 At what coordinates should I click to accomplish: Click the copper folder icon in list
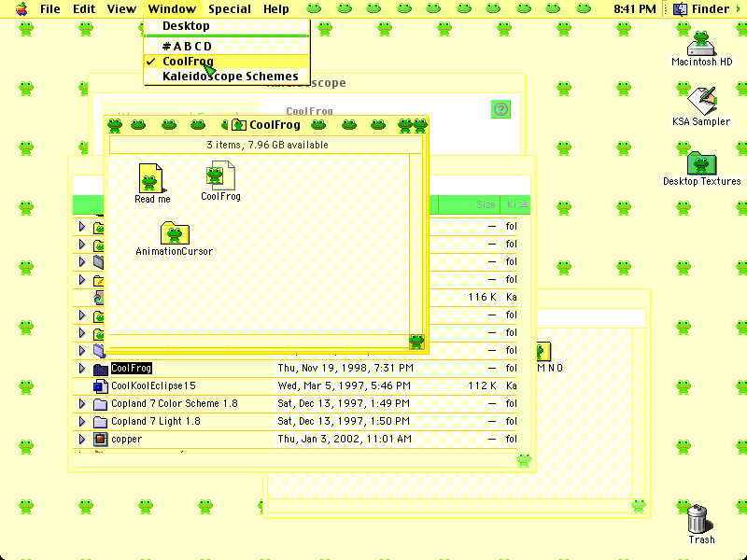pyautogui.click(x=101, y=439)
